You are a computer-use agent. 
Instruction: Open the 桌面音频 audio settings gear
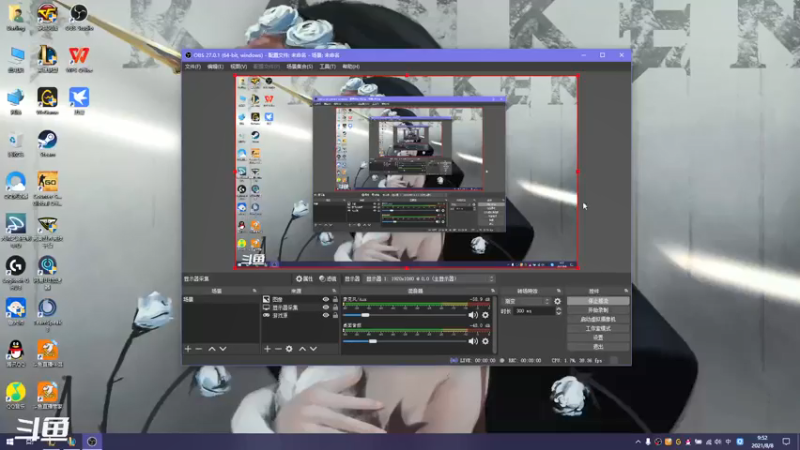coord(485,341)
